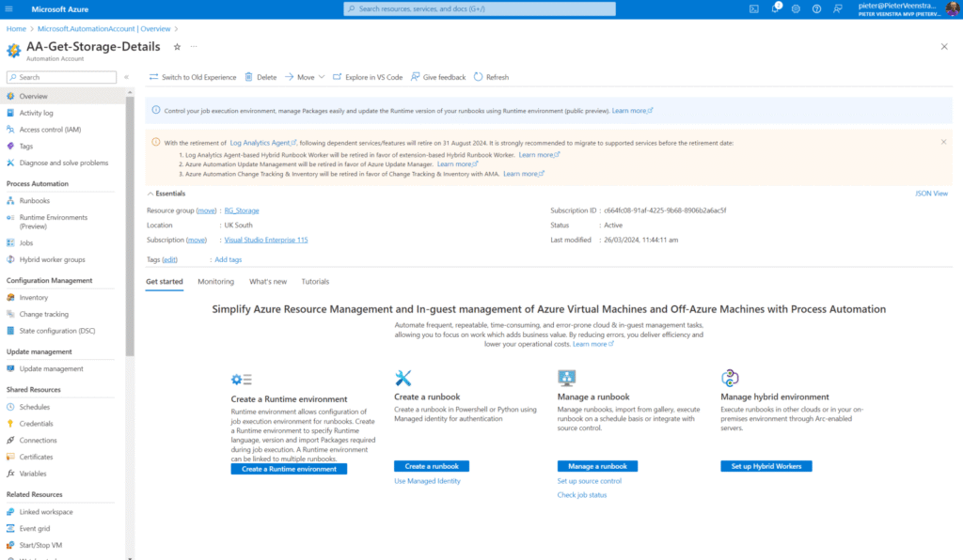Click Explore in VS Code
The image size is (963, 560).
point(368,77)
